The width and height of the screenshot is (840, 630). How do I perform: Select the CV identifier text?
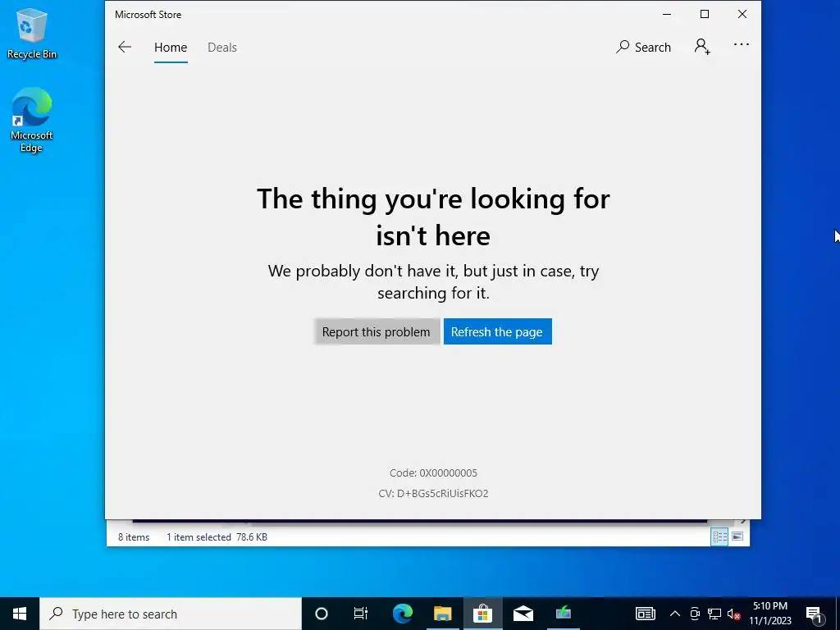coord(433,493)
